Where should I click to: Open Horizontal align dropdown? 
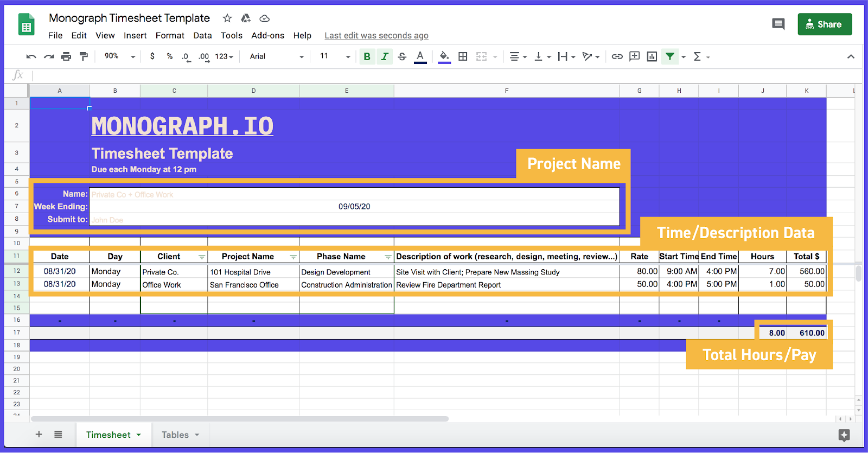coord(518,56)
